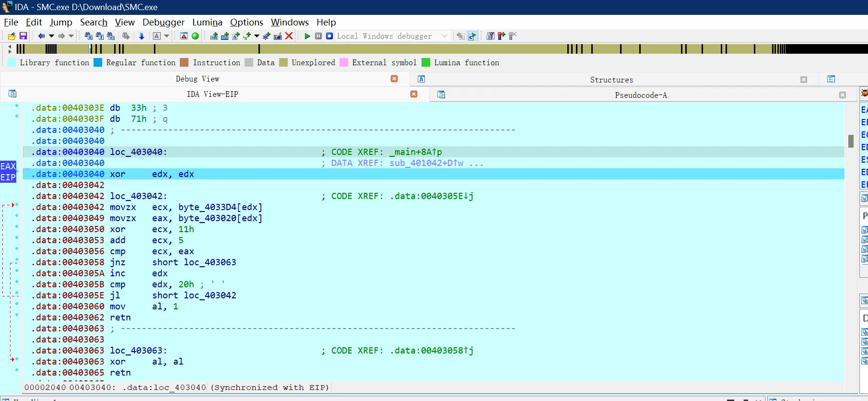Open the Local Windows debugger dropdown

(445, 36)
